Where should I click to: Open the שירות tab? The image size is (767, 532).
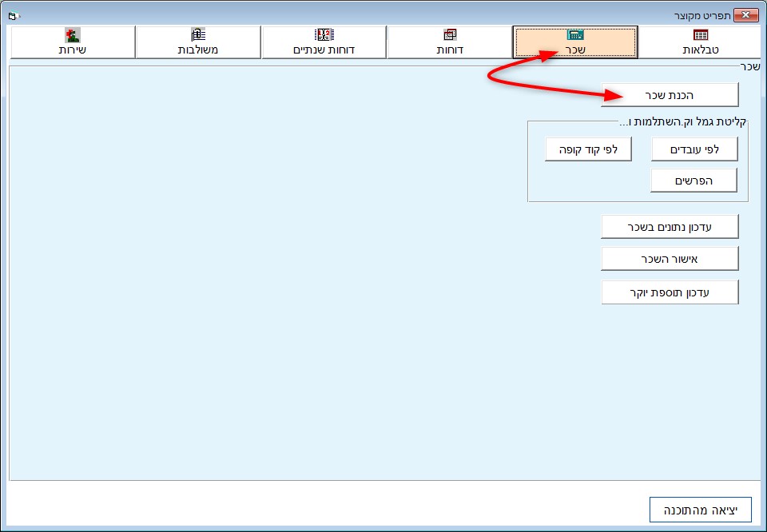point(73,42)
